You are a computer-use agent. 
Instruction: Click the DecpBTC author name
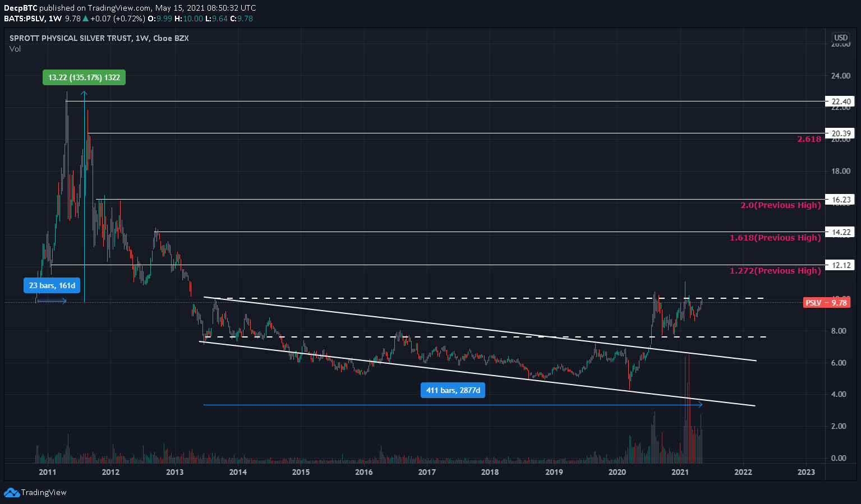pos(21,8)
